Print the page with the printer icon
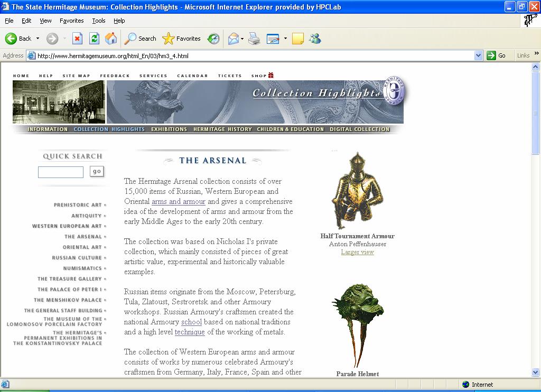Viewport: 541px width, 392px height. pyautogui.click(x=254, y=39)
